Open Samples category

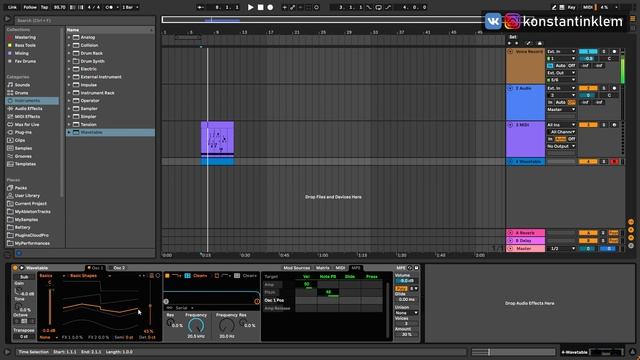(x=23, y=148)
